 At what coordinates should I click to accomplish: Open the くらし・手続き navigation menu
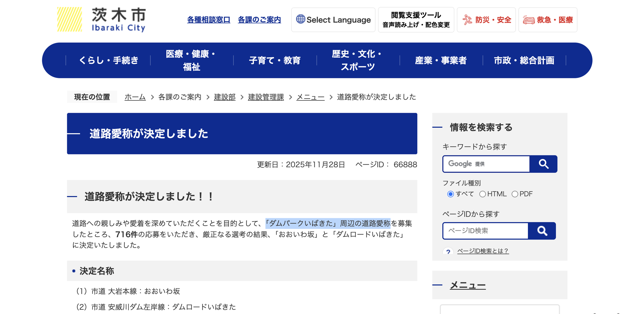click(x=108, y=60)
